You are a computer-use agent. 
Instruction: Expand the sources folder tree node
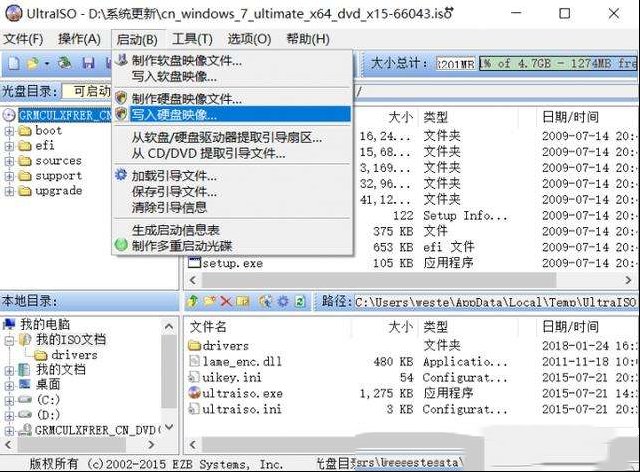pyautogui.click(x=9, y=162)
